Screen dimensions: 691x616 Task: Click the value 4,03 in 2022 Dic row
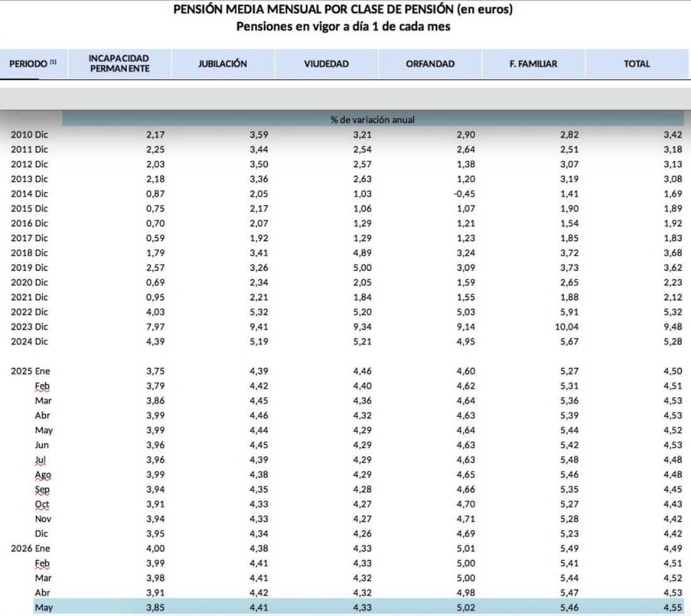(155, 312)
